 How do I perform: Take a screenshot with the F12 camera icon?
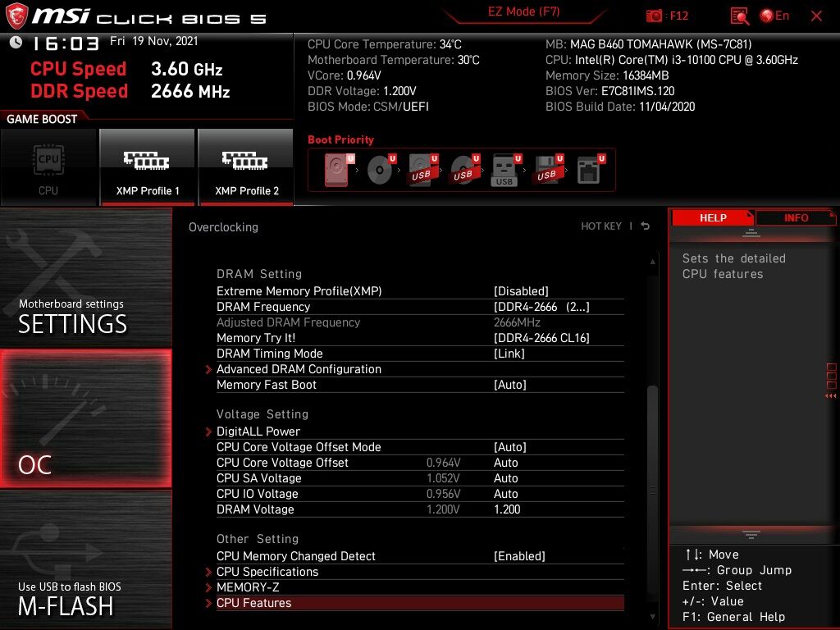pos(654,16)
